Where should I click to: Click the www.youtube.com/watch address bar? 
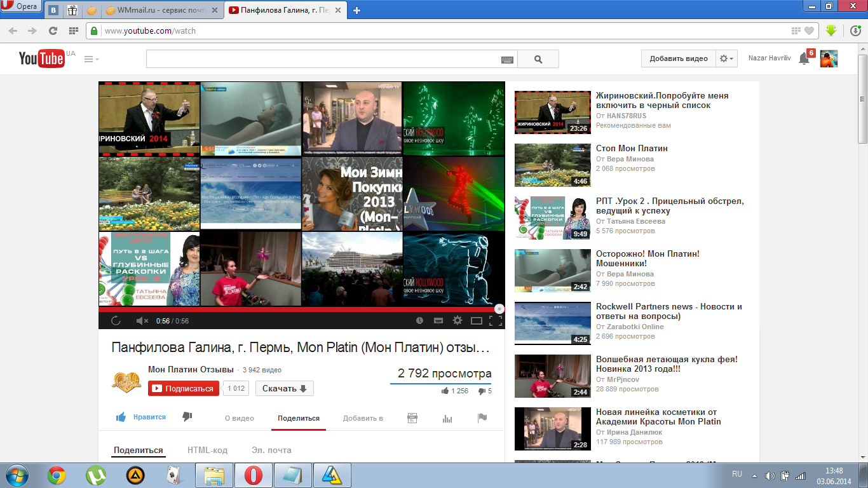click(445, 30)
